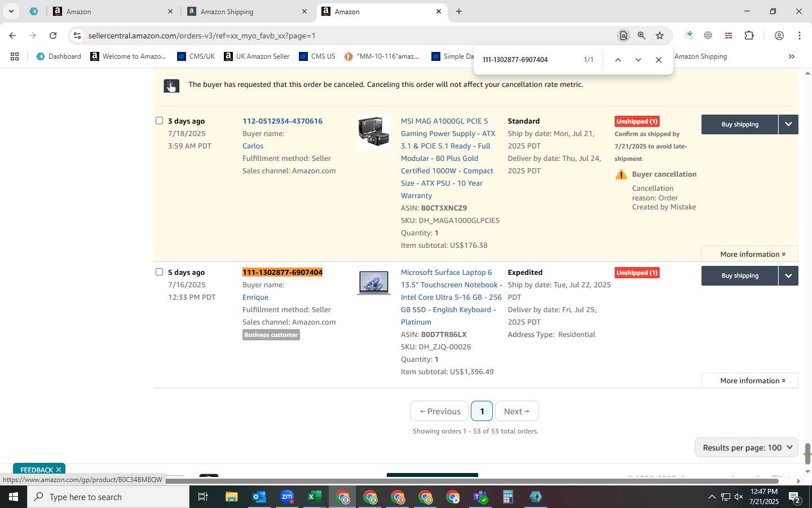Show hidden system tray icons
Viewport: 812px width, 508px height.
712,497
